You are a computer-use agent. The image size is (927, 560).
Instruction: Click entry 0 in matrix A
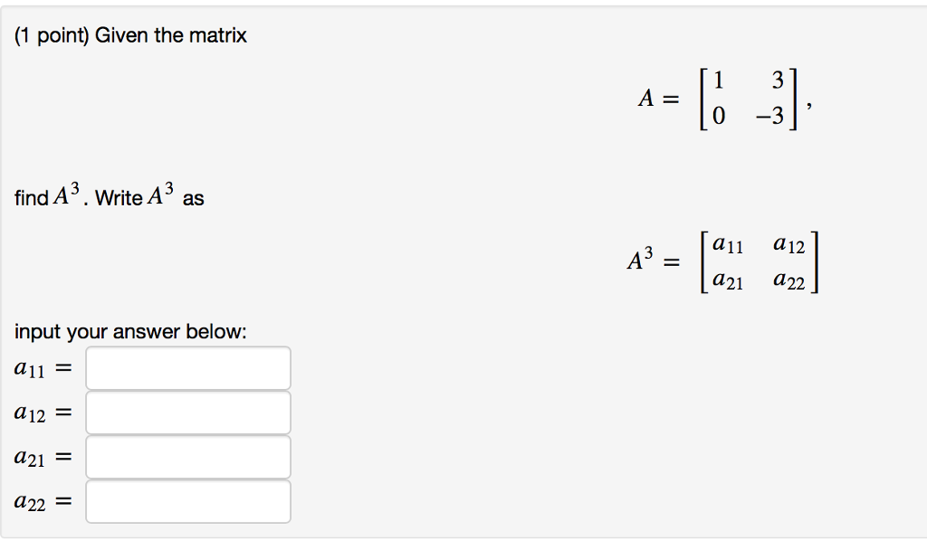click(x=719, y=119)
